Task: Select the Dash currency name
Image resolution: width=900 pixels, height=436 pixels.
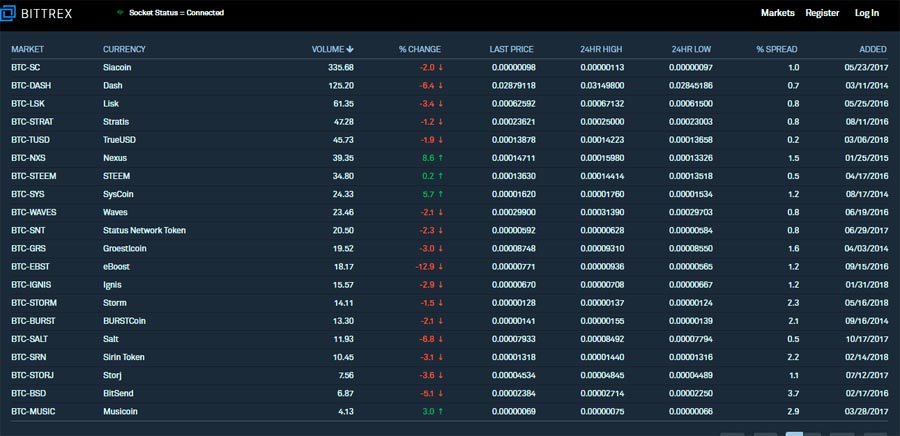Action: [x=112, y=85]
